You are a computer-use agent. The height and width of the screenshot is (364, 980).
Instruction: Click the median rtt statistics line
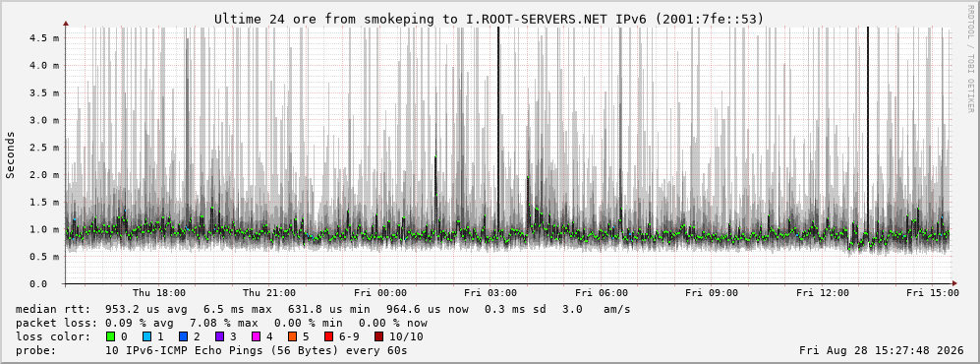tap(323, 310)
